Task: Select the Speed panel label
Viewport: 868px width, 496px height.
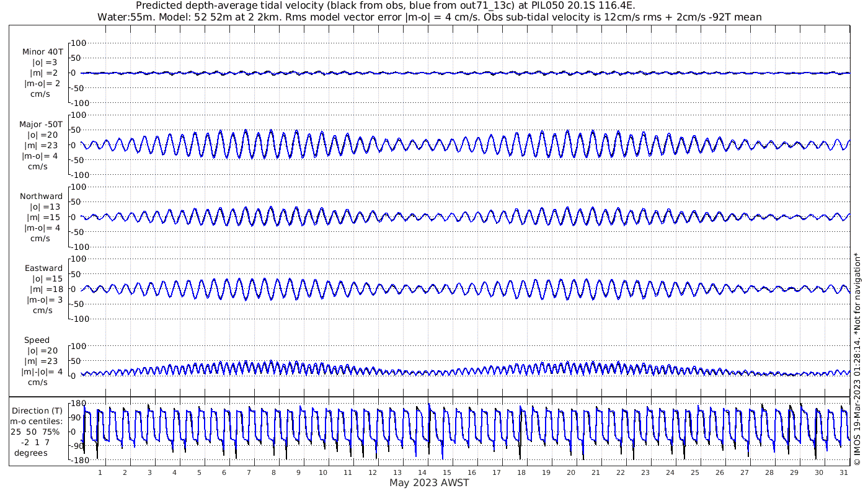Action: (37, 340)
